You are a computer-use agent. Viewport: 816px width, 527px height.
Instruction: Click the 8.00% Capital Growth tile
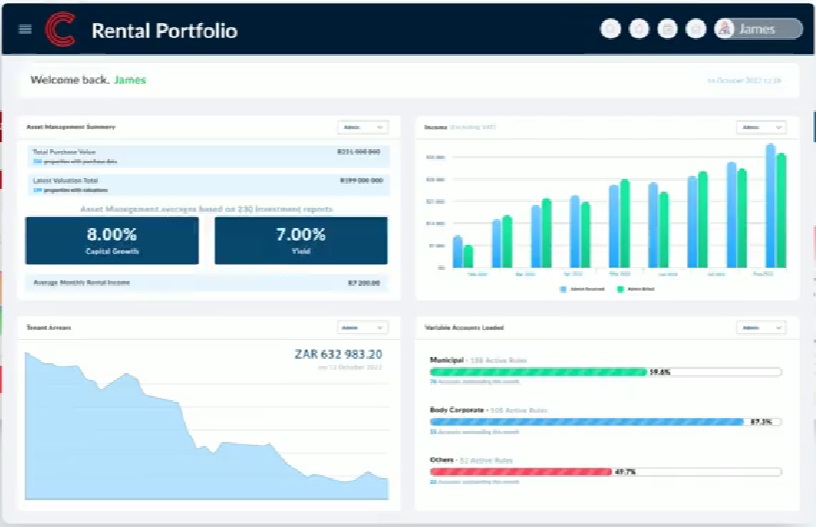[112, 240]
